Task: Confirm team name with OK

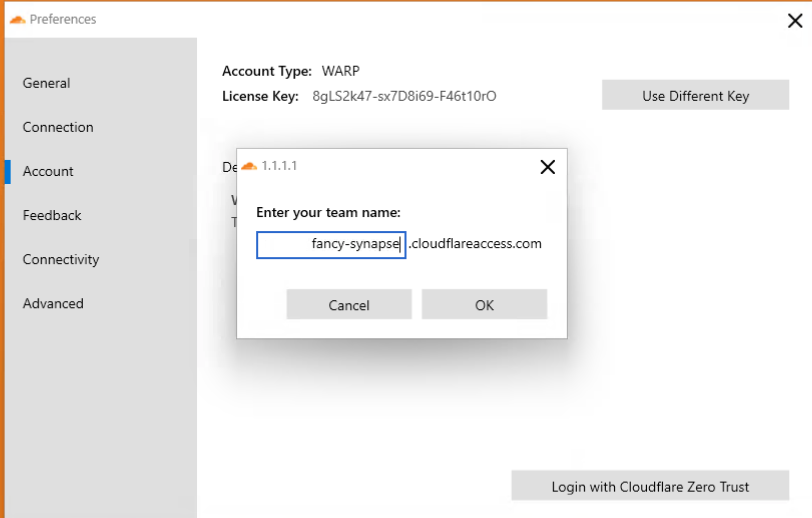Action: pos(484,304)
